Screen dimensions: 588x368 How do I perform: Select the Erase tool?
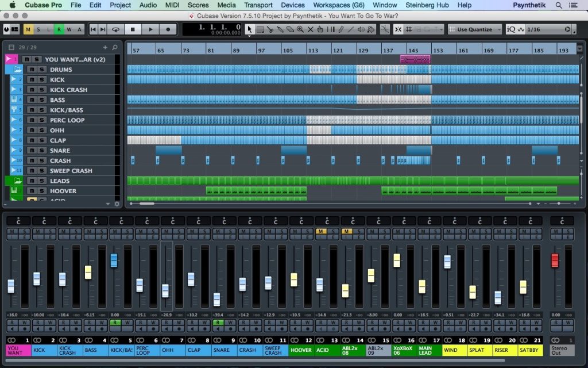[x=290, y=29]
